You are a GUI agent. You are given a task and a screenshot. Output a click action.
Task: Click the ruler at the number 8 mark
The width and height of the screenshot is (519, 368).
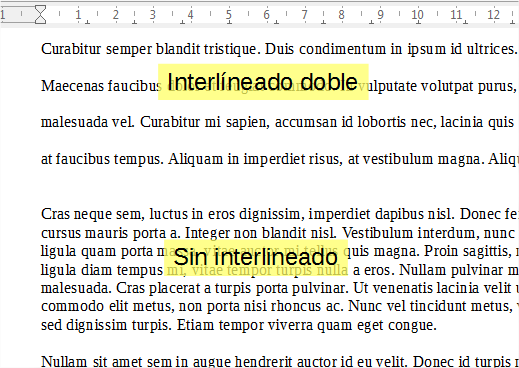point(341,15)
